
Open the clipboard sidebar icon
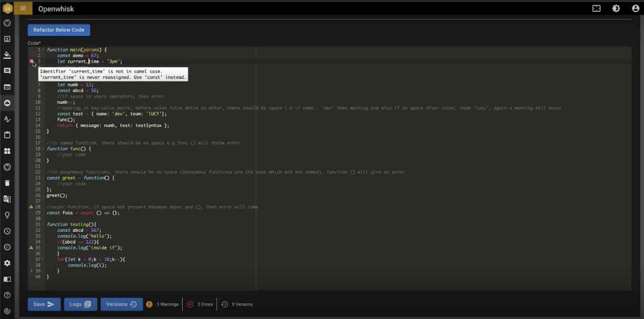(7, 135)
